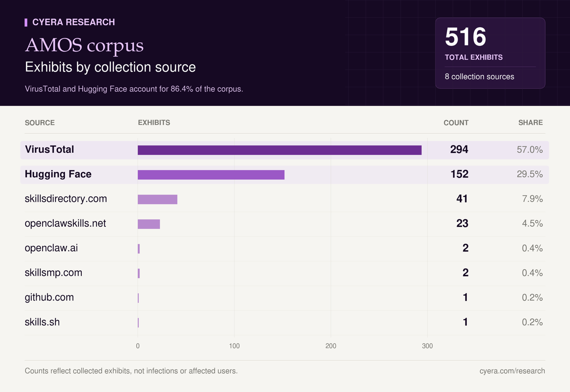Click the openclawskills.net row label
Image resolution: width=570 pixels, height=392 pixels.
(x=65, y=223)
